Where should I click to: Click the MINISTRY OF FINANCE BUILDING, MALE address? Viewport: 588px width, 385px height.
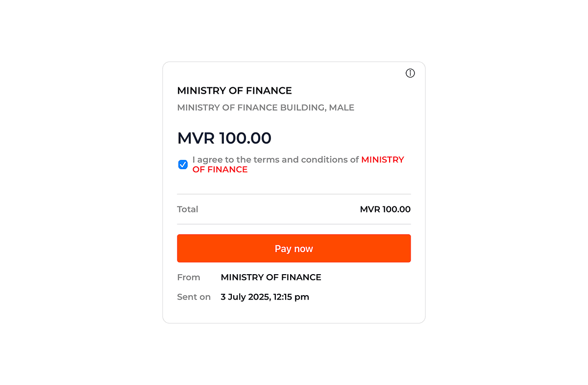pyautogui.click(x=266, y=107)
